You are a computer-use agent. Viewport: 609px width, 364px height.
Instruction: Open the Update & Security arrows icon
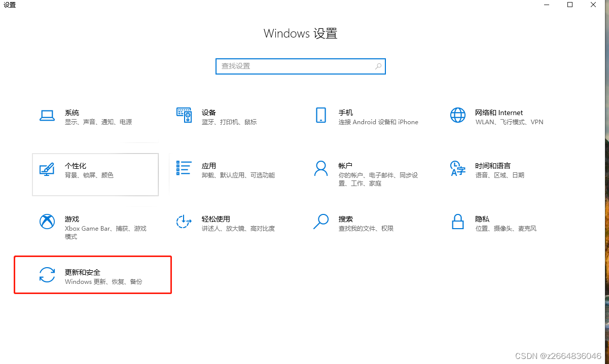pyautogui.click(x=47, y=275)
